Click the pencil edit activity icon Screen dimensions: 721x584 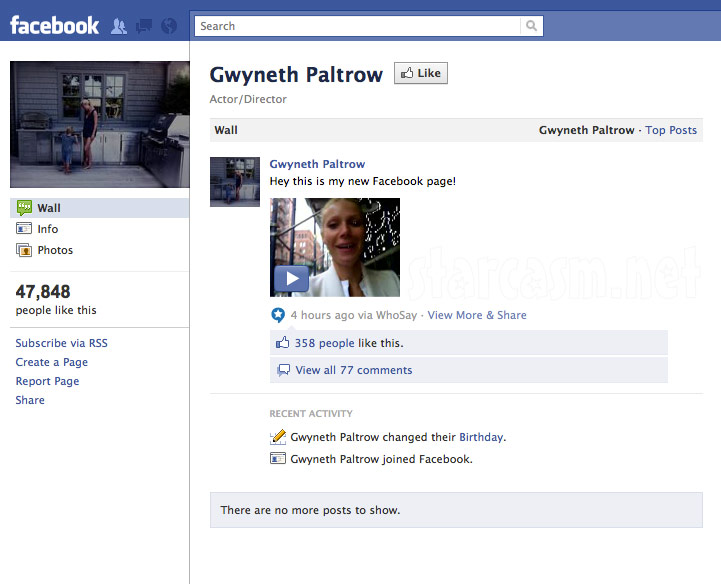coord(278,437)
